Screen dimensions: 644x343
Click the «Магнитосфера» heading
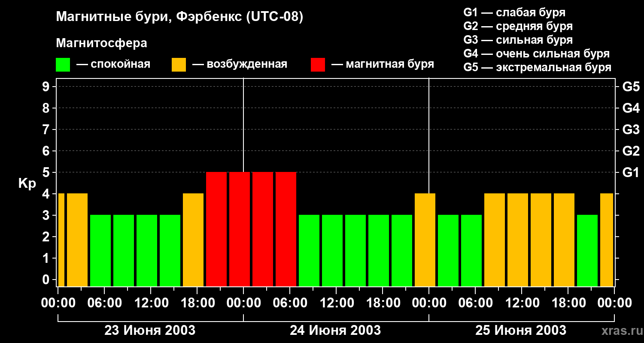[x=101, y=43]
